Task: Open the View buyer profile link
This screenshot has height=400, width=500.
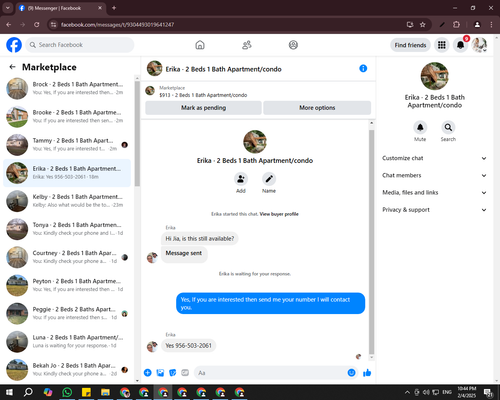Action: click(279, 214)
